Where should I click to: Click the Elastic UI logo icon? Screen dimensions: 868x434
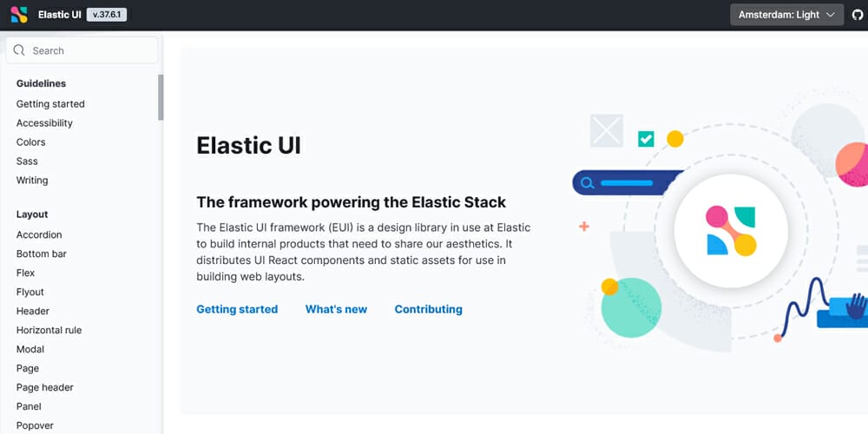(19, 15)
